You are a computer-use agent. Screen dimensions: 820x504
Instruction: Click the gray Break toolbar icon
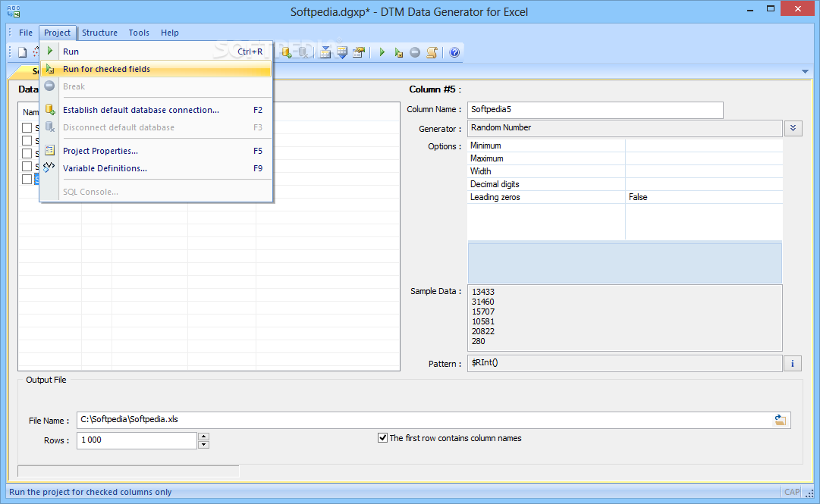tap(415, 52)
